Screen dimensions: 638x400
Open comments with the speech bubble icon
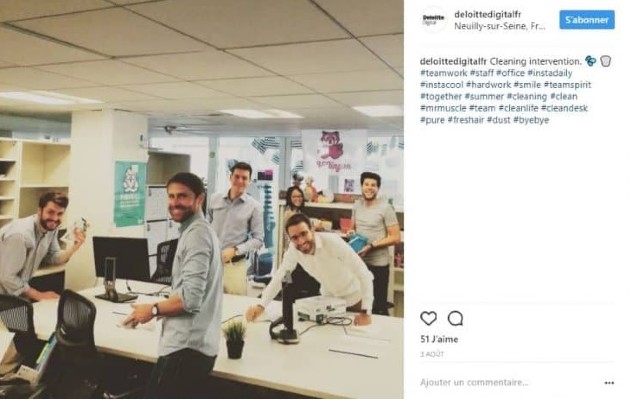[455, 318]
